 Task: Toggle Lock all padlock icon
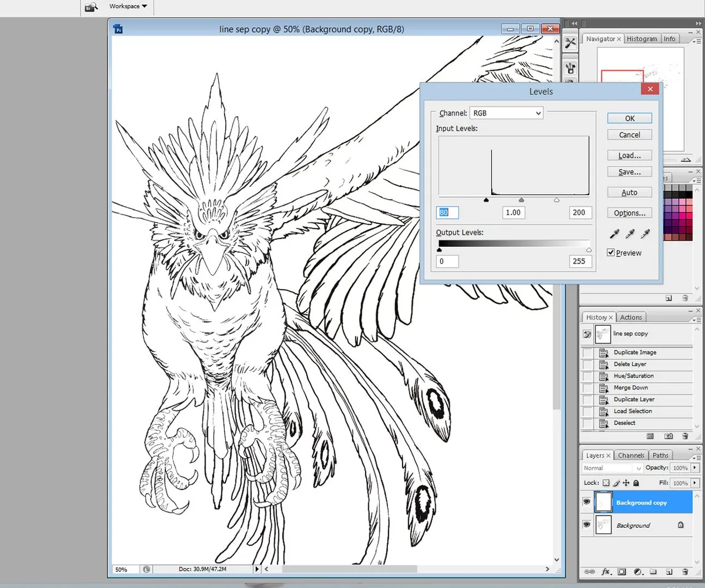(636, 483)
